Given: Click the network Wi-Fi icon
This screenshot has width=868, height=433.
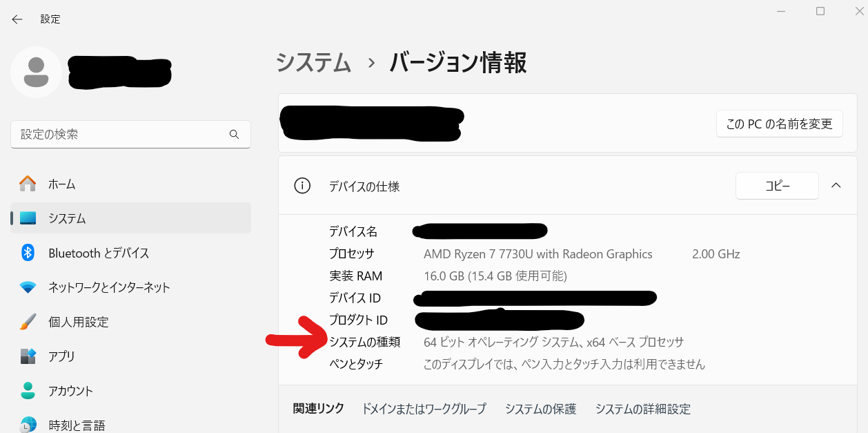Looking at the screenshot, I should pyautogui.click(x=28, y=287).
